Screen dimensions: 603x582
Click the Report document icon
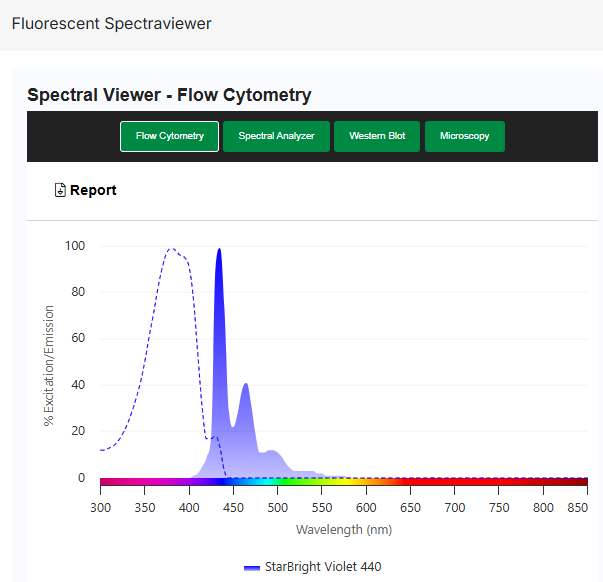coord(60,190)
